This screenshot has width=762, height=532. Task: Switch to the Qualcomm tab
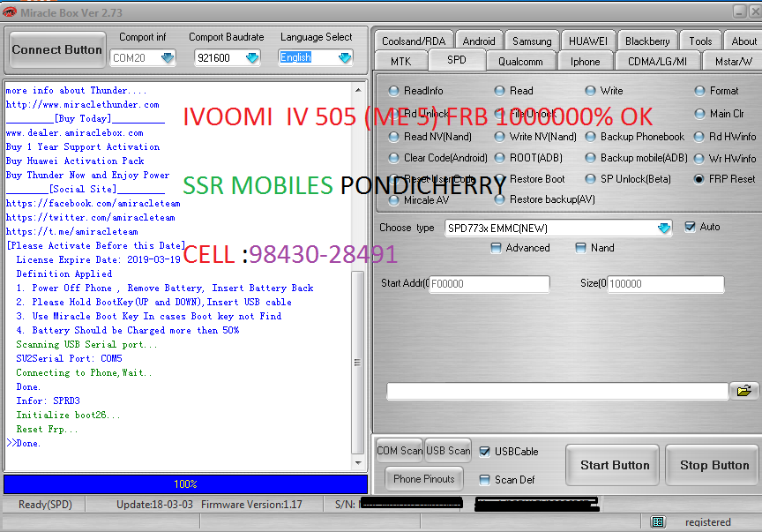(520, 61)
